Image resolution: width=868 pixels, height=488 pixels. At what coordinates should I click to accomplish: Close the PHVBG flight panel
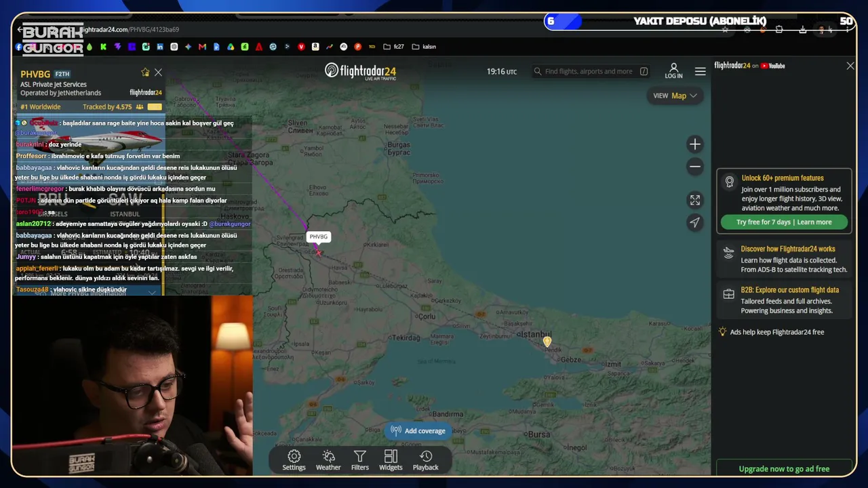pos(158,73)
